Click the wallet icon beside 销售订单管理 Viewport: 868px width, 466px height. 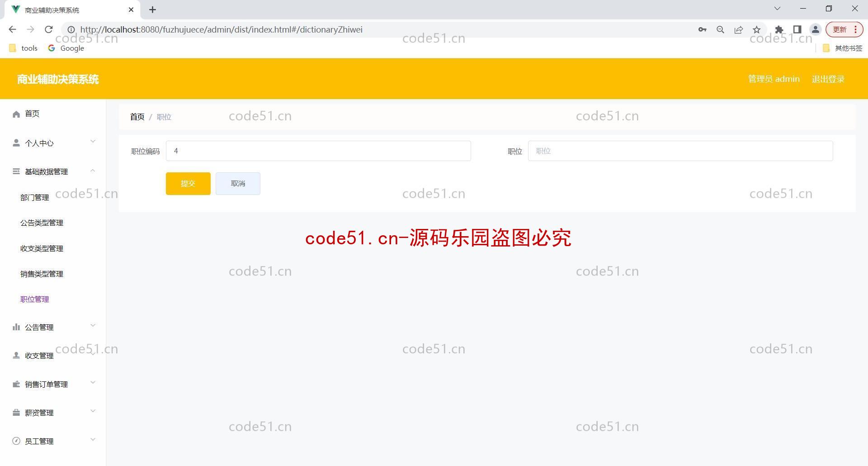(x=16, y=384)
